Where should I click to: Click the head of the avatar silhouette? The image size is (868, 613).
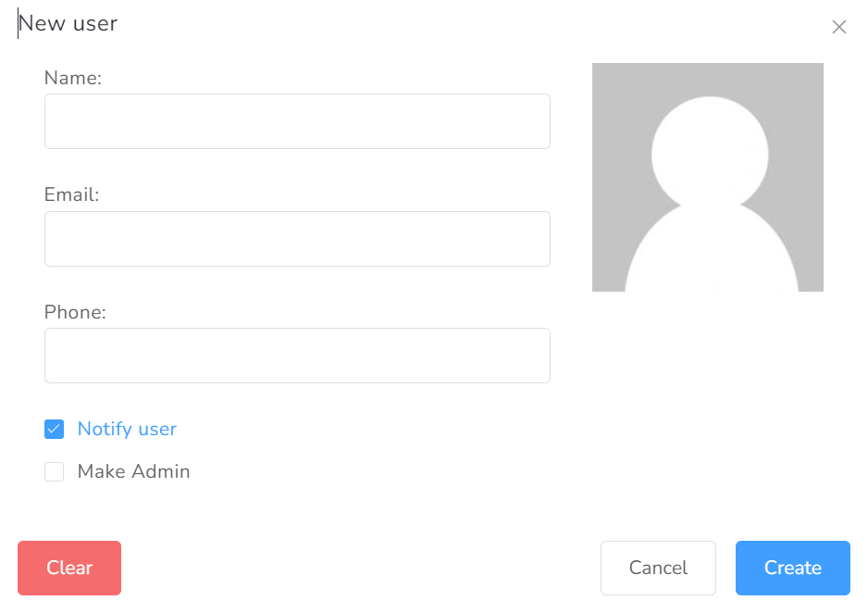point(710,154)
